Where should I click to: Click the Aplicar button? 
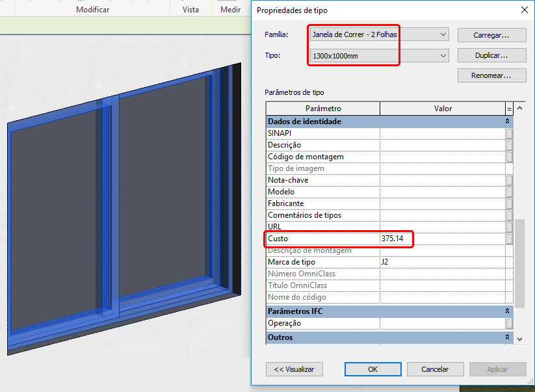click(x=497, y=369)
